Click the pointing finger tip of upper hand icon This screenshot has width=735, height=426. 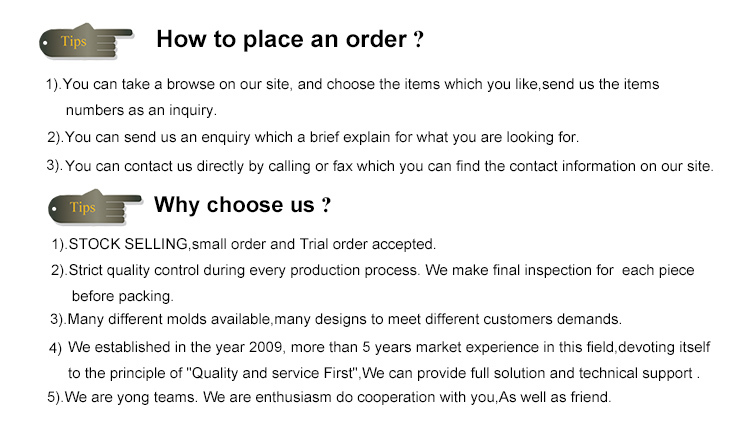coord(130,33)
